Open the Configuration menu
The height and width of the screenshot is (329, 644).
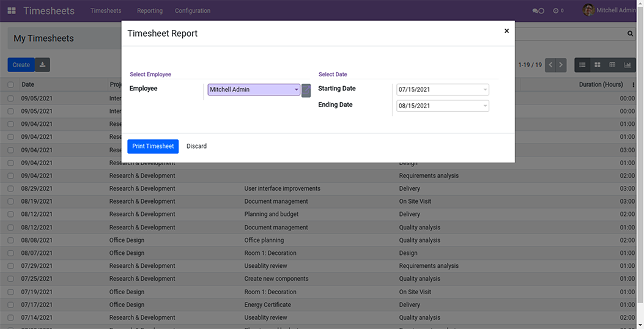(193, 10)
